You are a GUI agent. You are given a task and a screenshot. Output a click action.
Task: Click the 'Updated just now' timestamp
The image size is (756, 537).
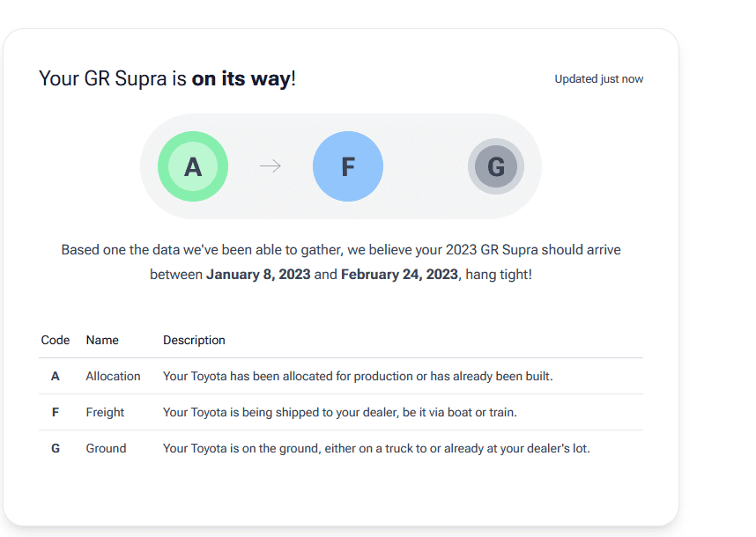pyautogui.click(x=599, y=79)
